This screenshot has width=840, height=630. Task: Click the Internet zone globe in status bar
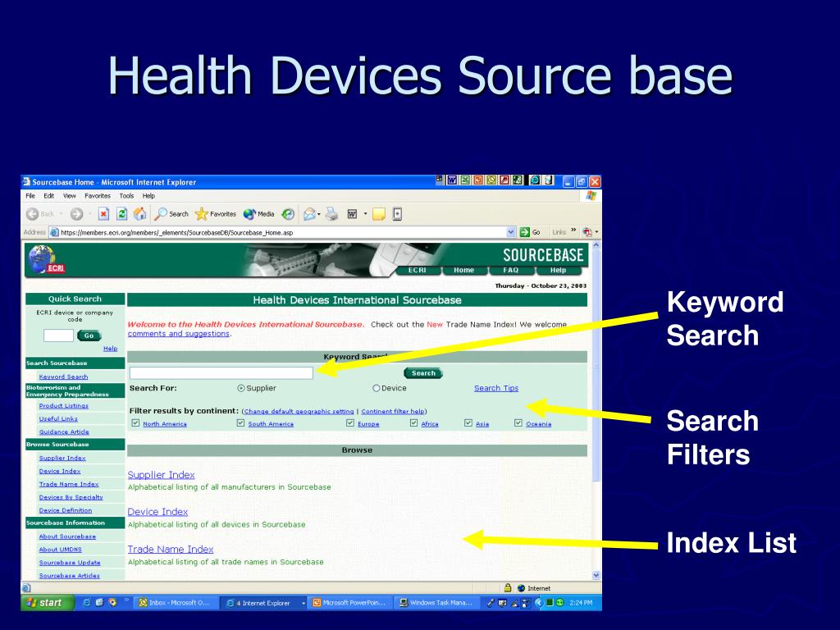tap(521, 588)
